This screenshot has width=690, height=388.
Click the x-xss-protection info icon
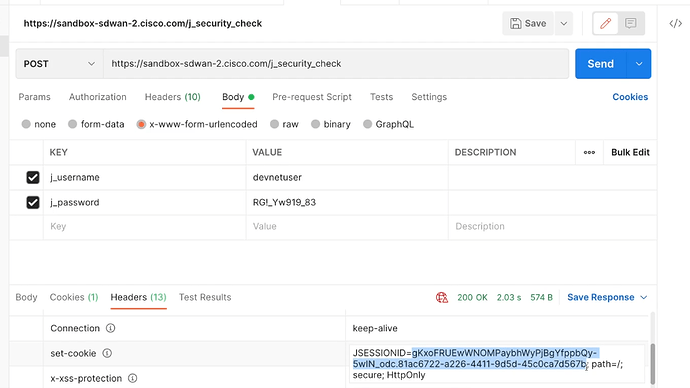coord(132,378)
